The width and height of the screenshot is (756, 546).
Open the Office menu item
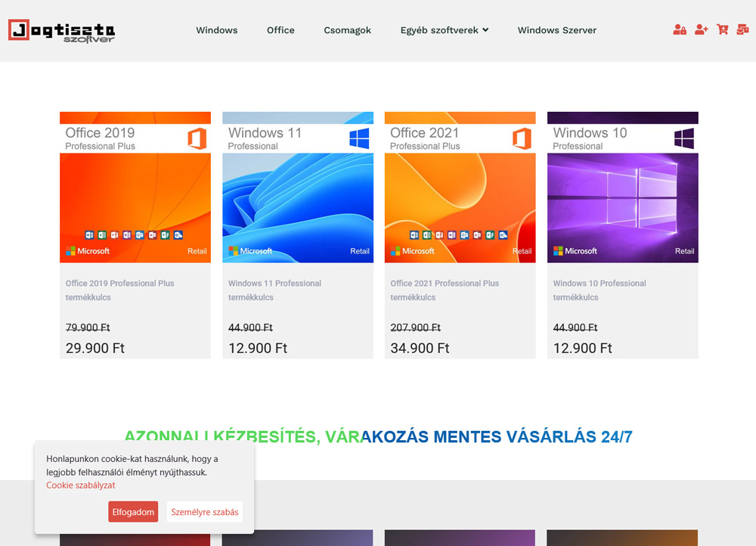(x=280, y=30)
